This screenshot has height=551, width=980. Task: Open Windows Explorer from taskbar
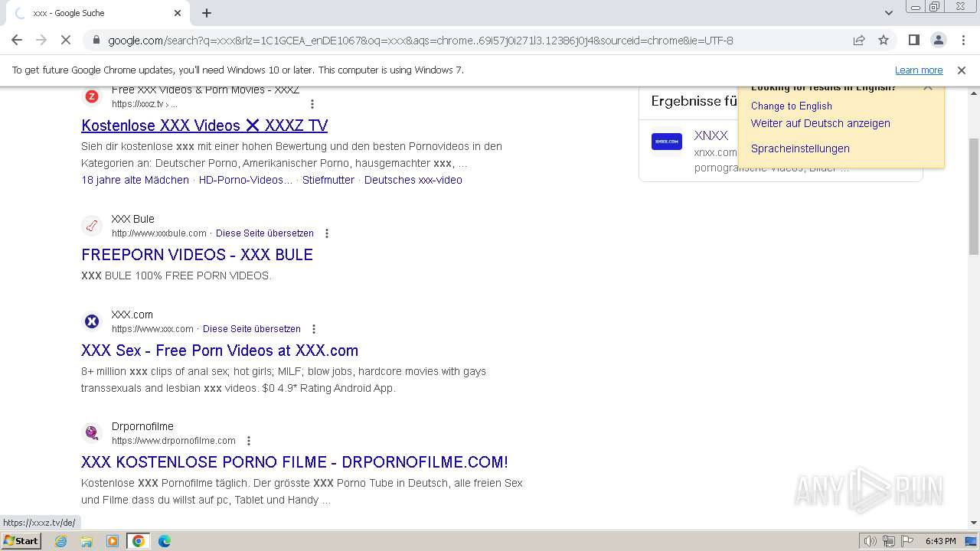pos(87,541)
